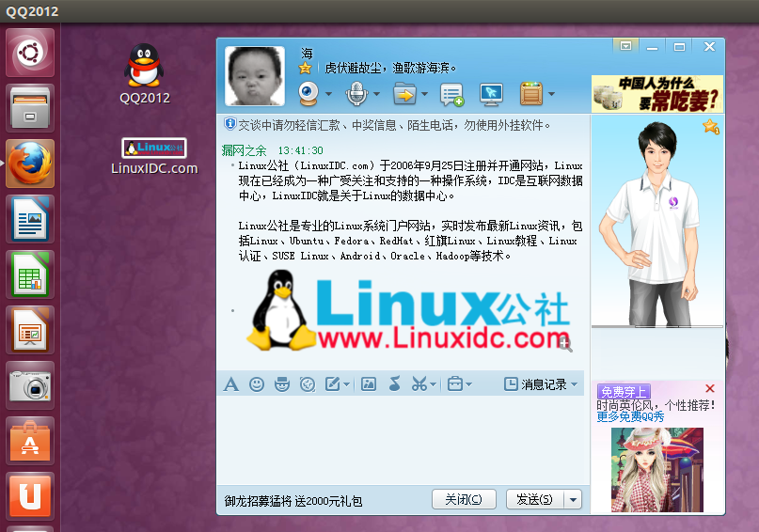Click the magnifier on the chat image
Viewport: 759px width, 532px height.
[x=565, y=344]
